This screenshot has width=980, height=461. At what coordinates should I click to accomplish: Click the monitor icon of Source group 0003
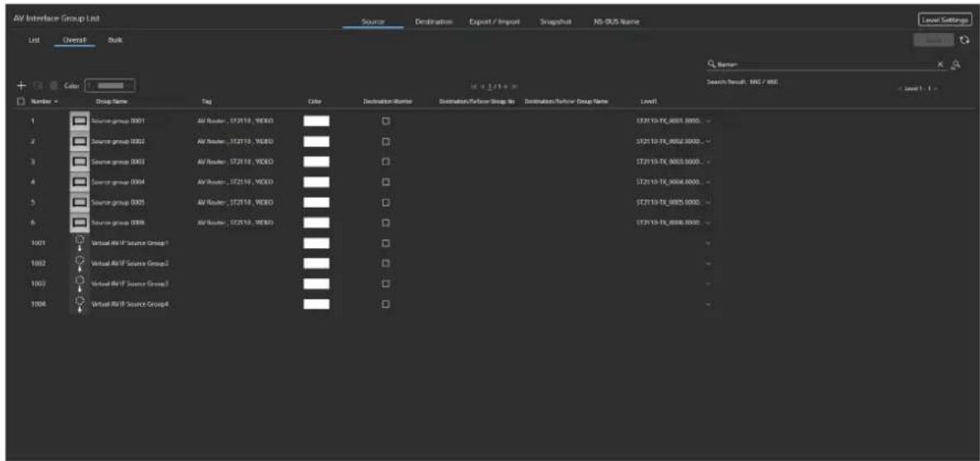(79, 161)
